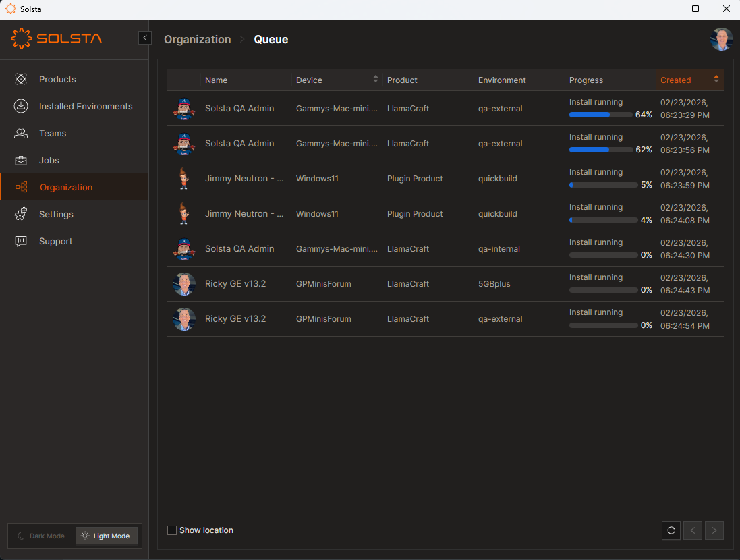The height and width of the screenshot is (560, 740).
Task: Select Settings menu entry
Action: click(x=56, y=214)
